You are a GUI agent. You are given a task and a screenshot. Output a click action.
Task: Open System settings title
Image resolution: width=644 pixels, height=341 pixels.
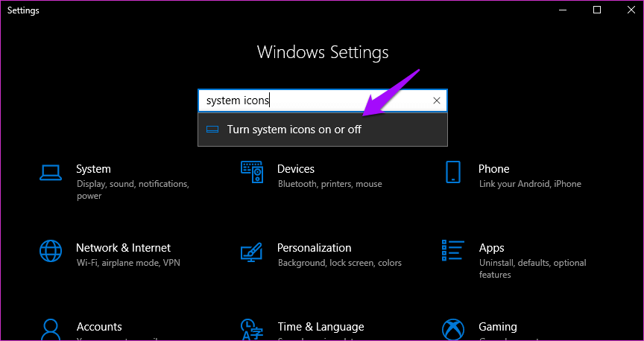click(94, 169)
